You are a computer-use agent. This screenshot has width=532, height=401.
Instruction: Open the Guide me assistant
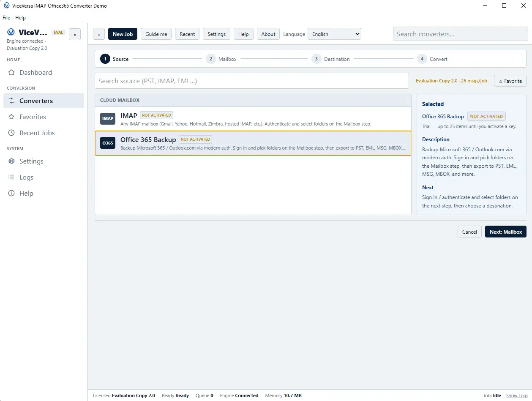[x=156, y=34]
